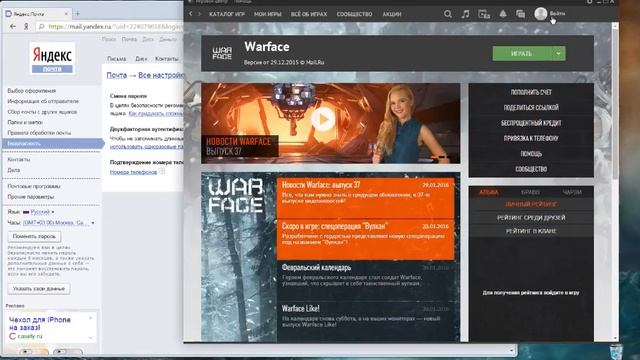Select Личный рейтинг
Screen dimensions: 640x360
click(x=531, y=204)
